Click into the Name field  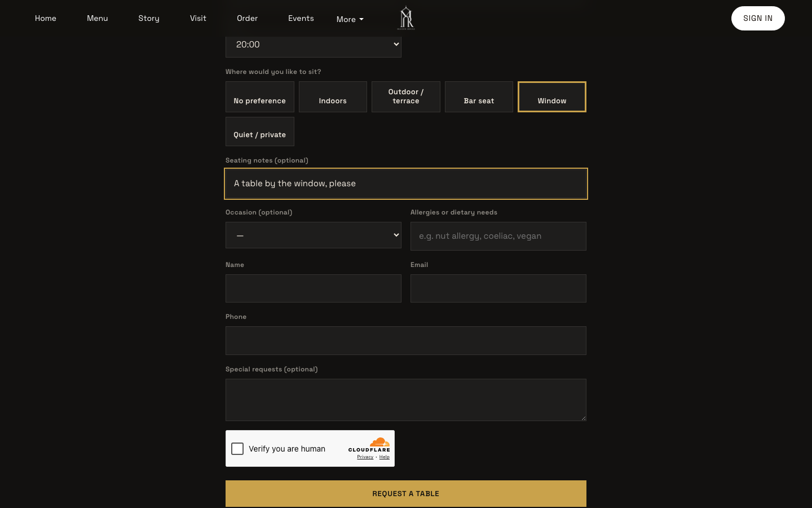pos(314,288)
